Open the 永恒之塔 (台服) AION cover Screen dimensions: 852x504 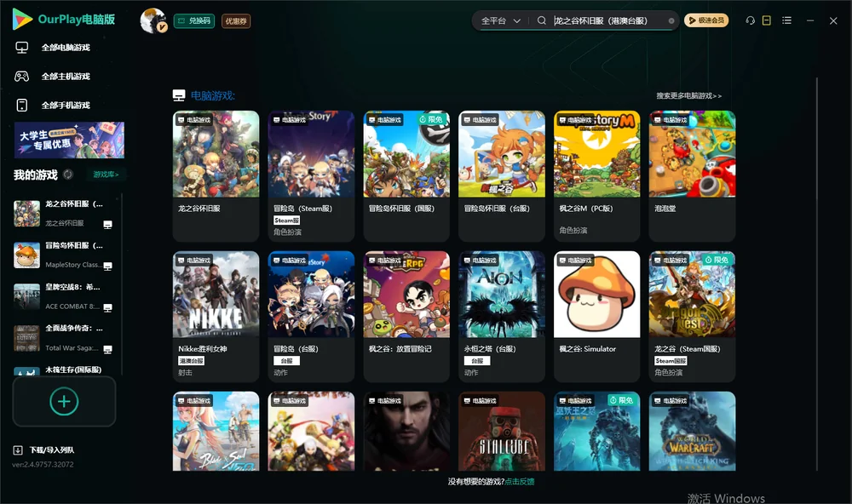click(502, 295)
